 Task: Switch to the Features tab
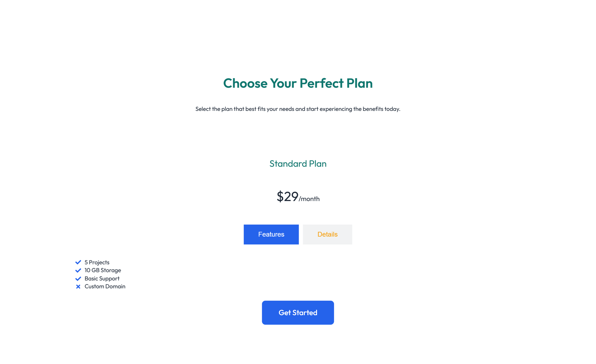(x=271, y=234)
